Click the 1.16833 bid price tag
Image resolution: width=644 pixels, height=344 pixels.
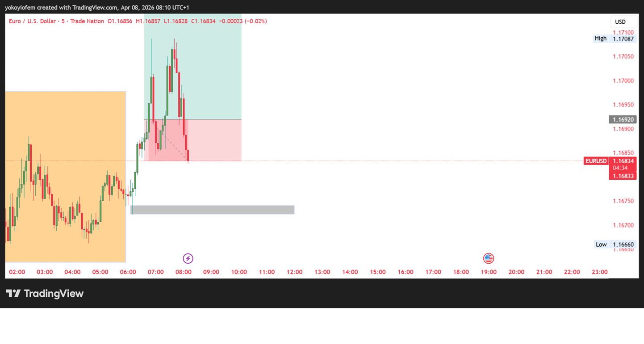click(x=623, y=176)
